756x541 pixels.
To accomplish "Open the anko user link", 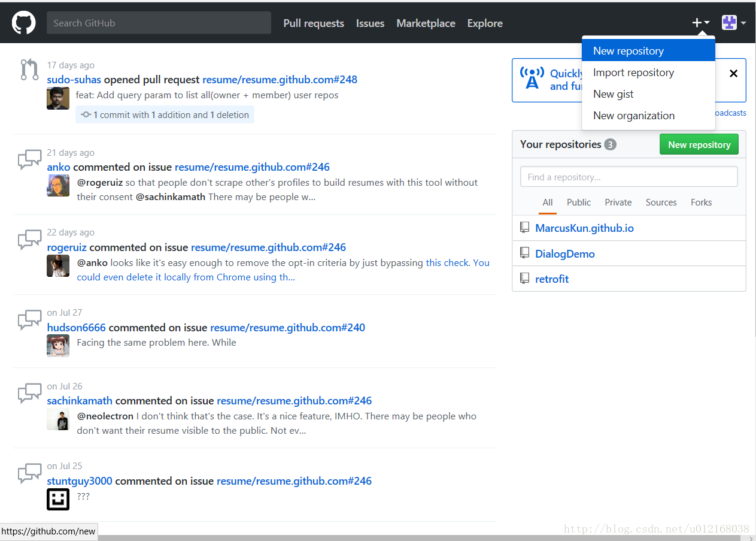I will click(x=59, y=167).
